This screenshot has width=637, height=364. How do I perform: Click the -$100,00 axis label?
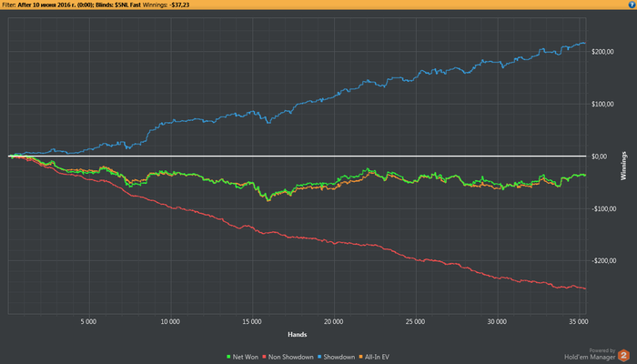click(603, 208)
